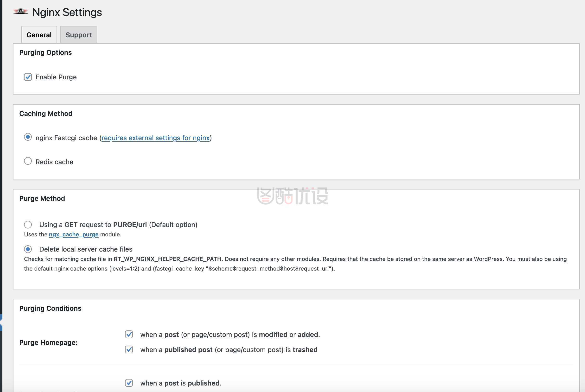
Task: Click the Redis cache label text
Action: click(55, 162)
